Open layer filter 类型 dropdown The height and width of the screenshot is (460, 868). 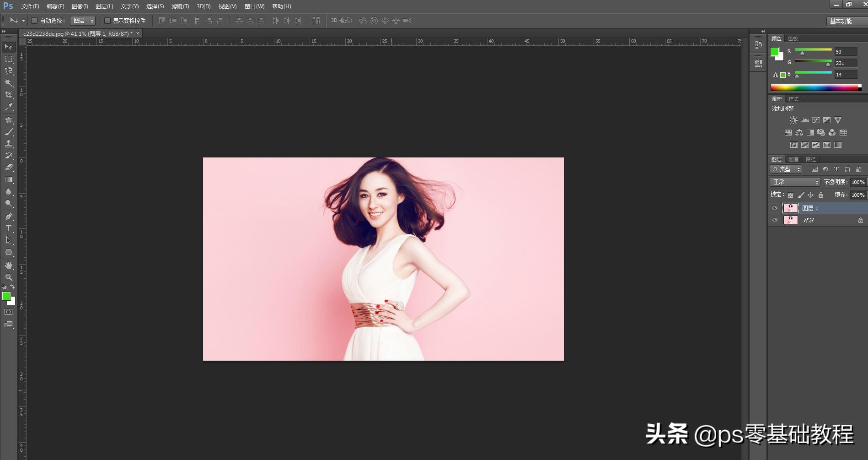tap(786, 169)
